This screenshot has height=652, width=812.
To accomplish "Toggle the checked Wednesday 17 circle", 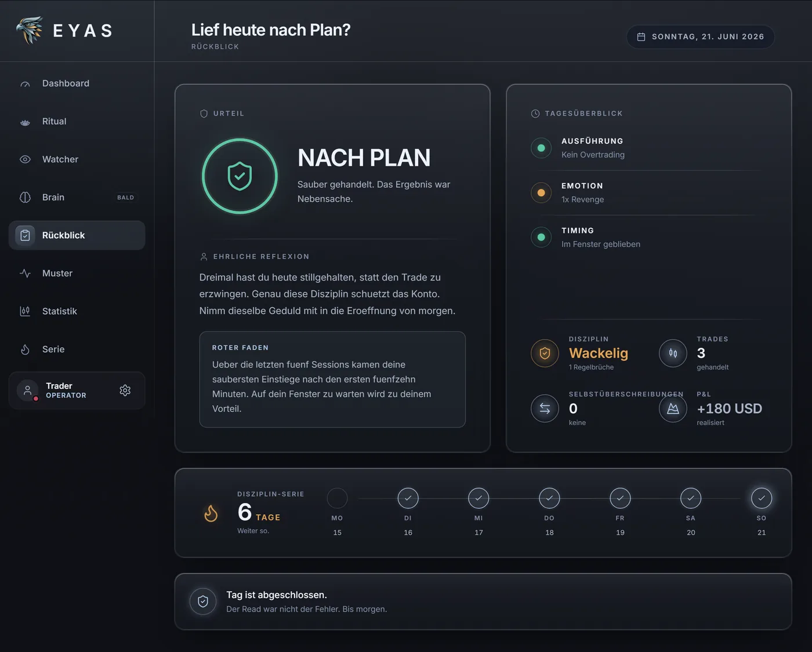I will tap(478, 498).
